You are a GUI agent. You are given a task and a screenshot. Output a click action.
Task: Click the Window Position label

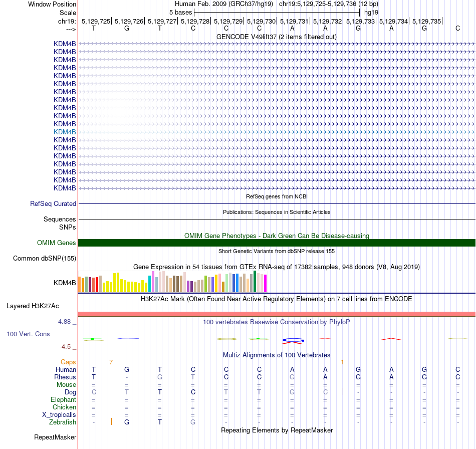point(52,4)
